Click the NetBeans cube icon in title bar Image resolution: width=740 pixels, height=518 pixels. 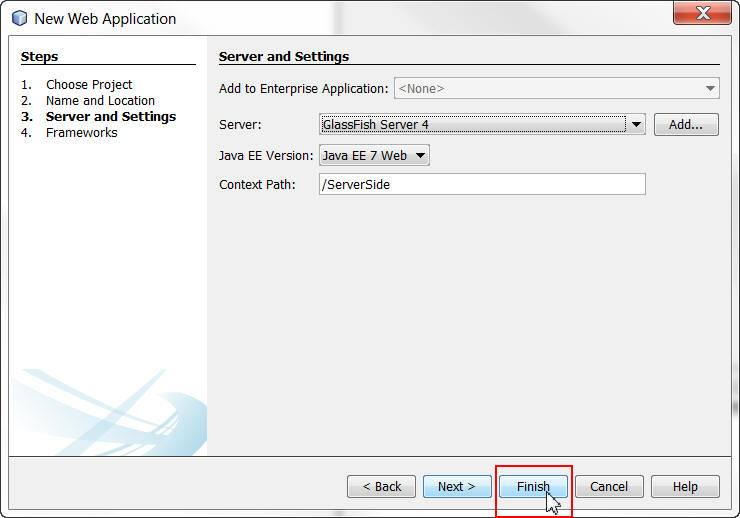[x=20, y=18]
